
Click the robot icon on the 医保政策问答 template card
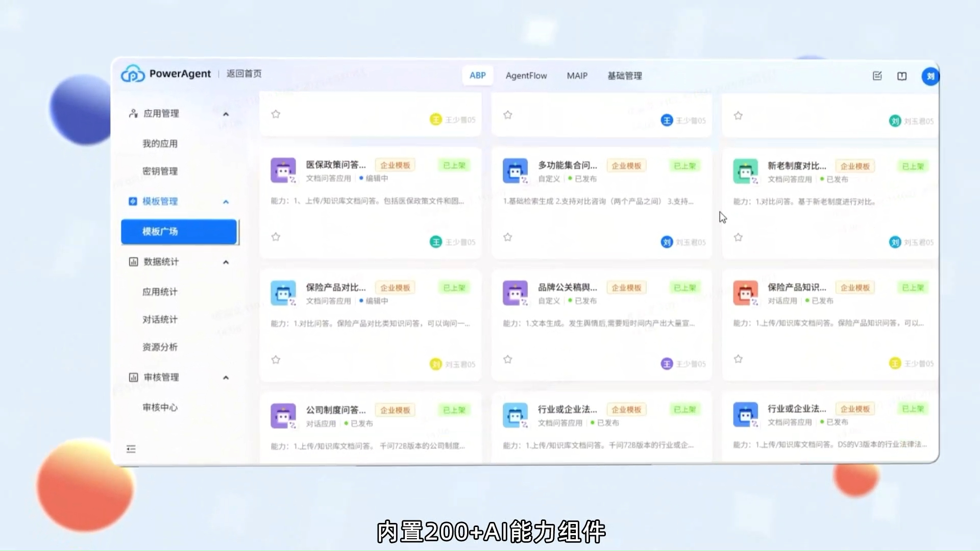[x=283, y=170]
